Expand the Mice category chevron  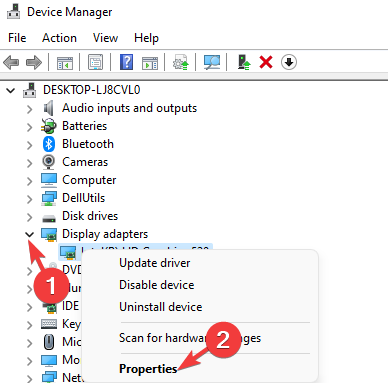30,343
